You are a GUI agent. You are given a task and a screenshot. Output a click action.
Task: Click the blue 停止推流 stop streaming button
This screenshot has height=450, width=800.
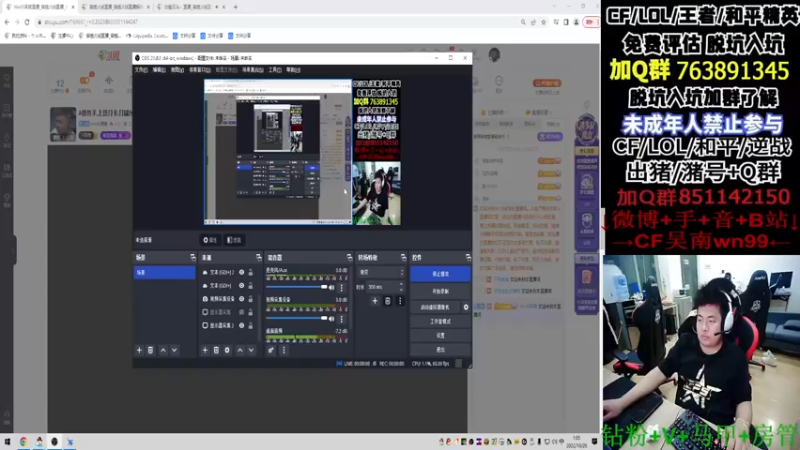(440, 274)
